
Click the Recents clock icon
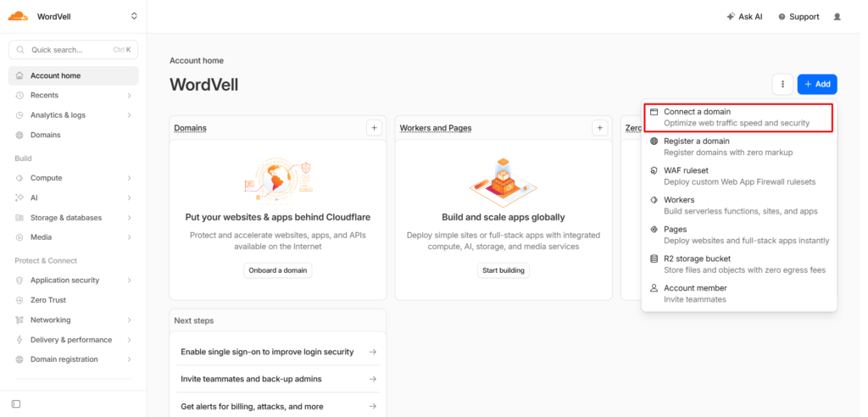click(19, 95)
